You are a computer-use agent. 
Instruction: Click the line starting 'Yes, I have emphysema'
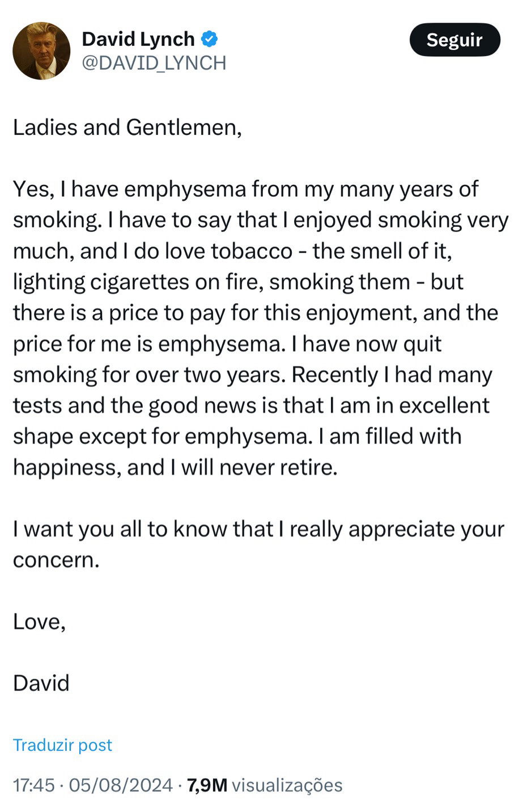point(246,189)
